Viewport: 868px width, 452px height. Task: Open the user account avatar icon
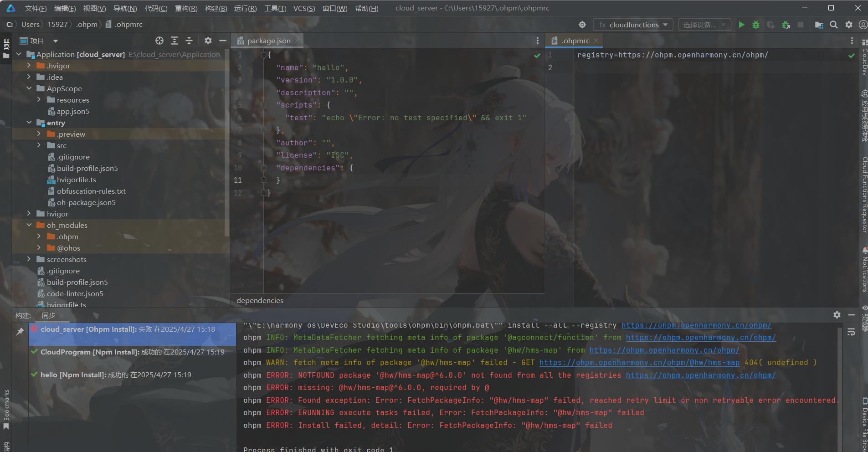[863, 25]
